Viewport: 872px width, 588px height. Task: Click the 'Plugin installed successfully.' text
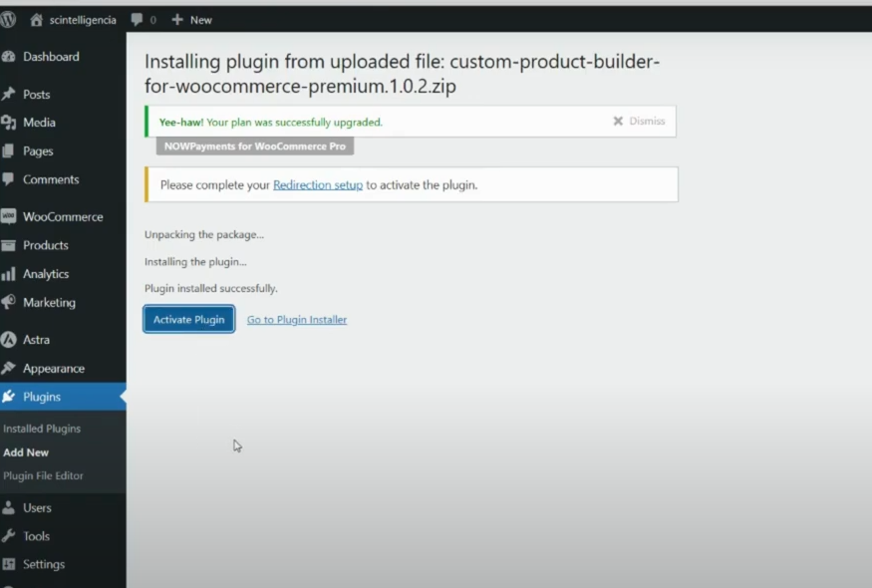[x=210, y=288]
